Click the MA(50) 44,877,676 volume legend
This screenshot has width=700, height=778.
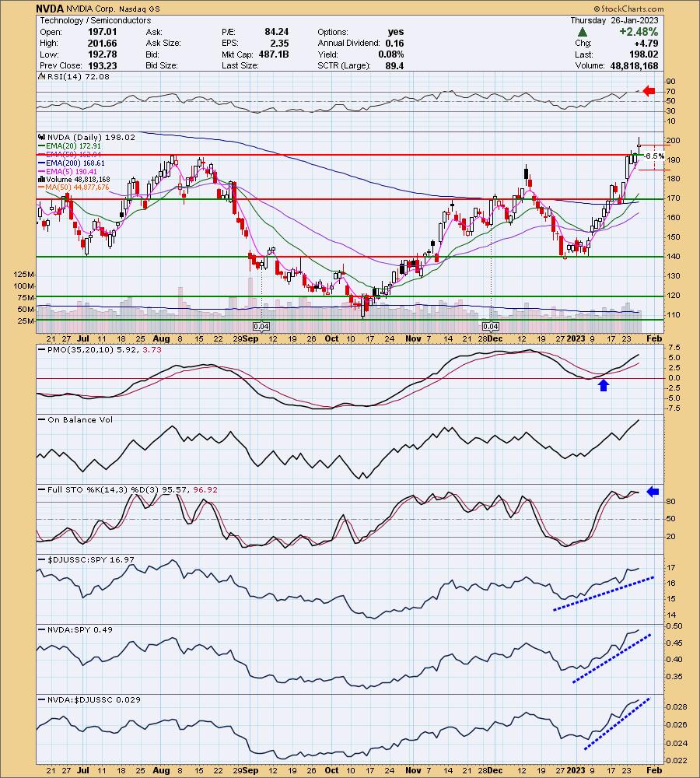point(73,187)
